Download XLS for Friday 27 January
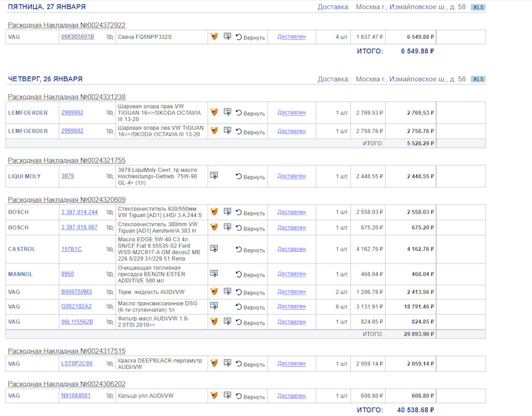This screenshot has height=416, width=532. [478, 7]
